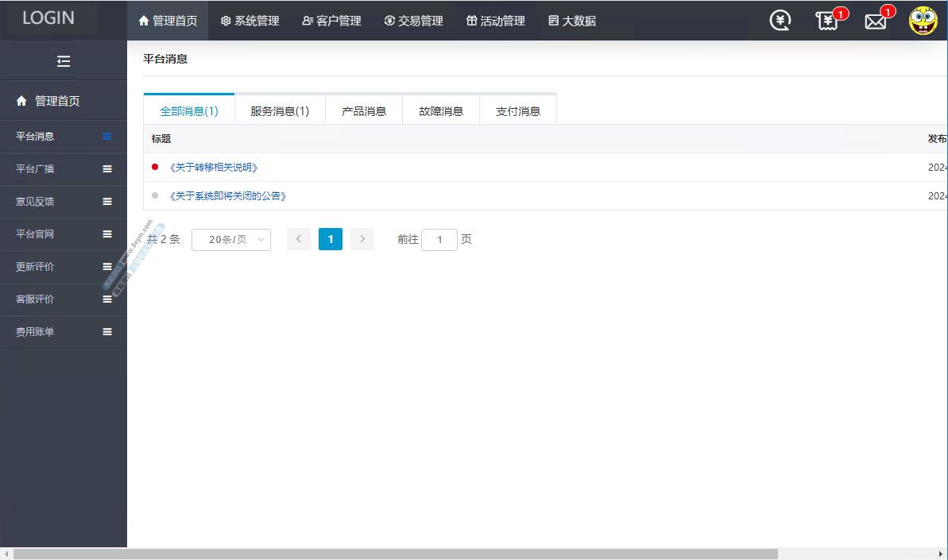This screenshot has height=560, width=948.
Task: Click the sidebar collapse icon
Action: [64, 61]
